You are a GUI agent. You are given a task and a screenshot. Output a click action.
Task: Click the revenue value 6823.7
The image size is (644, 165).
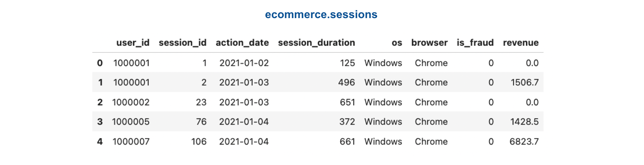(x=524, y=142)
